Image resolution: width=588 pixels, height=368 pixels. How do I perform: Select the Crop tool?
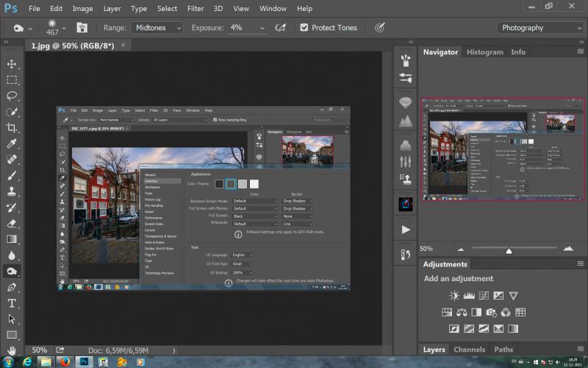12,127
